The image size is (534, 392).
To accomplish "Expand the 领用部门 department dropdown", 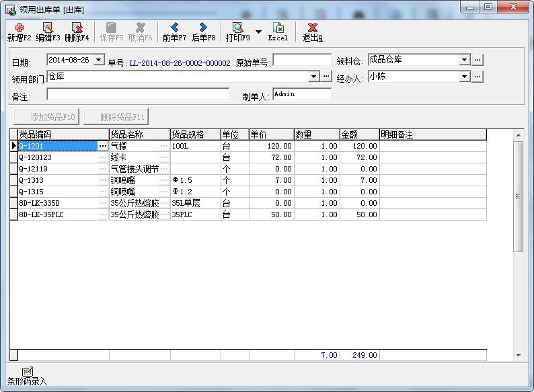I will pos(313,77).
